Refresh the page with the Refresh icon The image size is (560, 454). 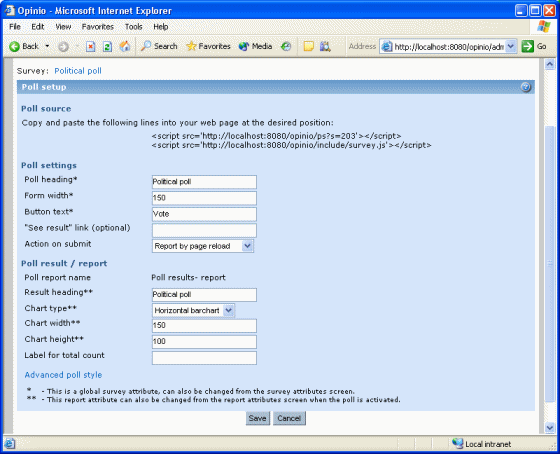pos(108,47)
